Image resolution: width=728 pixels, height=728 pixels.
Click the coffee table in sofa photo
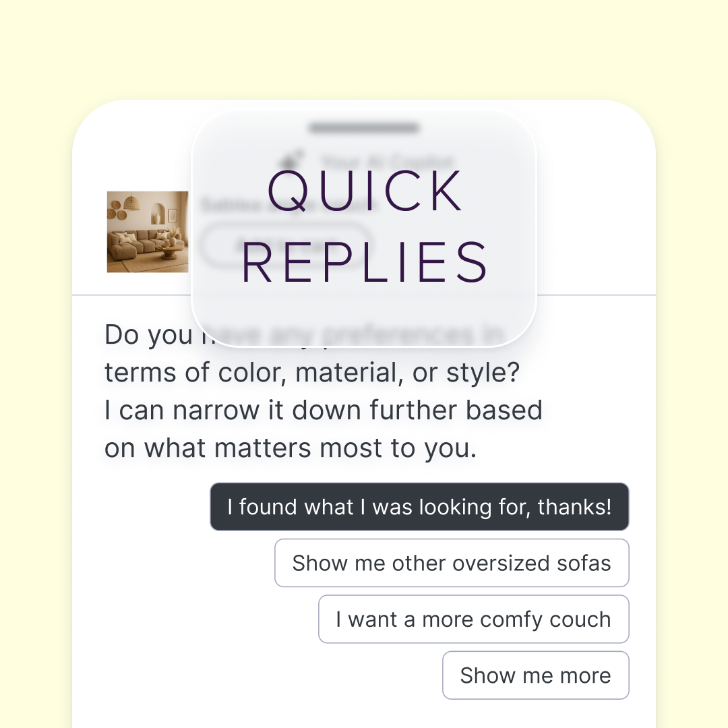(x=169, y=252)
